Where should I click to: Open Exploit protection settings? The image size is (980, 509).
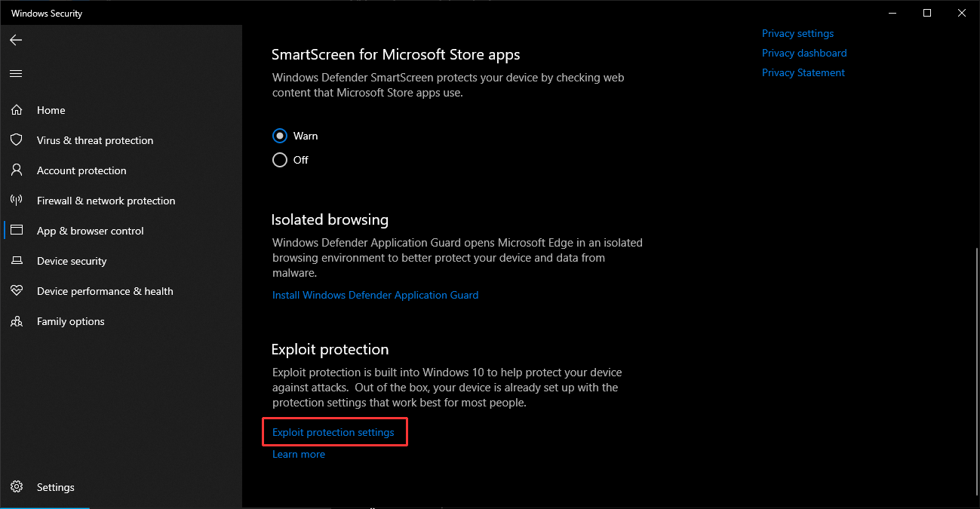point(333,432)
